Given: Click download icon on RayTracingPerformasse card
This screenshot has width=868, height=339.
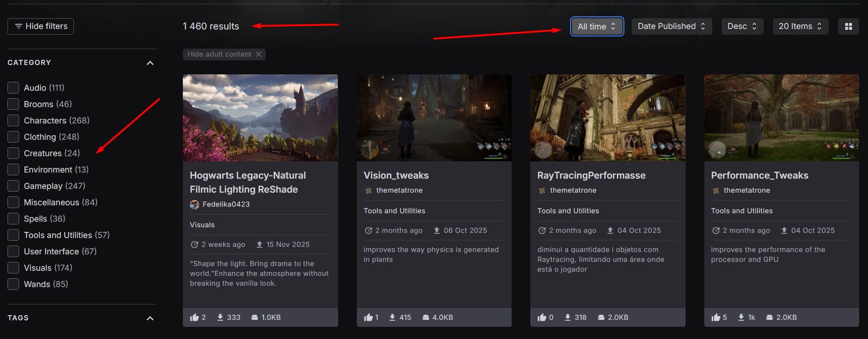Looking at the screenshot, I should click(x=567, y=317).
